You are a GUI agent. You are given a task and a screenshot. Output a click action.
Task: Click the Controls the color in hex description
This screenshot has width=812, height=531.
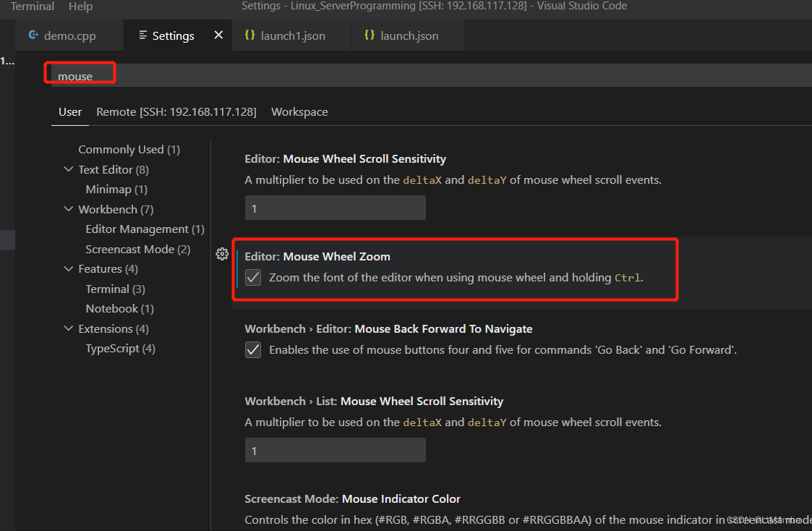(x=529, y=519)
